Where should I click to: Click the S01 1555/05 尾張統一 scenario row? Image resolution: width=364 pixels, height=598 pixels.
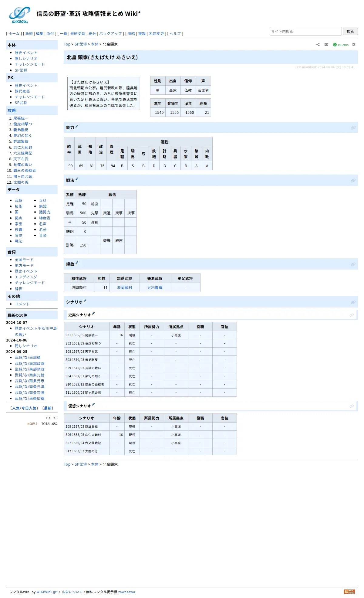pyautogui.click(x=150, y=335)
